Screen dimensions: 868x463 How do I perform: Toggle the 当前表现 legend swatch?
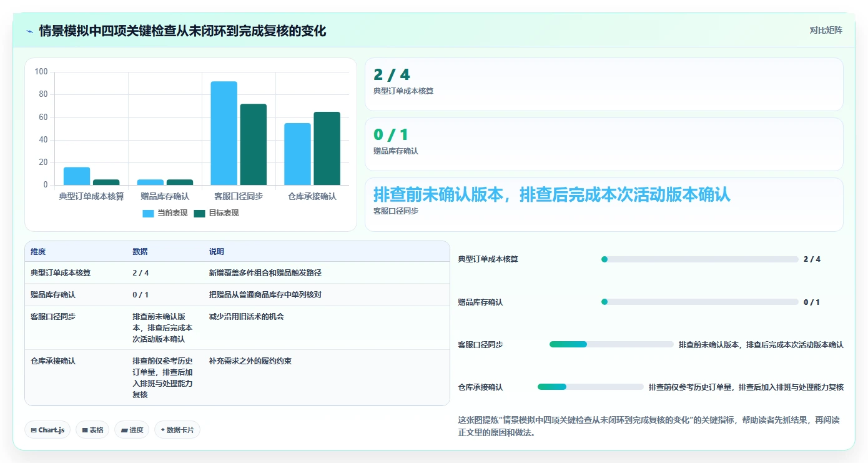tap(148, 213)
